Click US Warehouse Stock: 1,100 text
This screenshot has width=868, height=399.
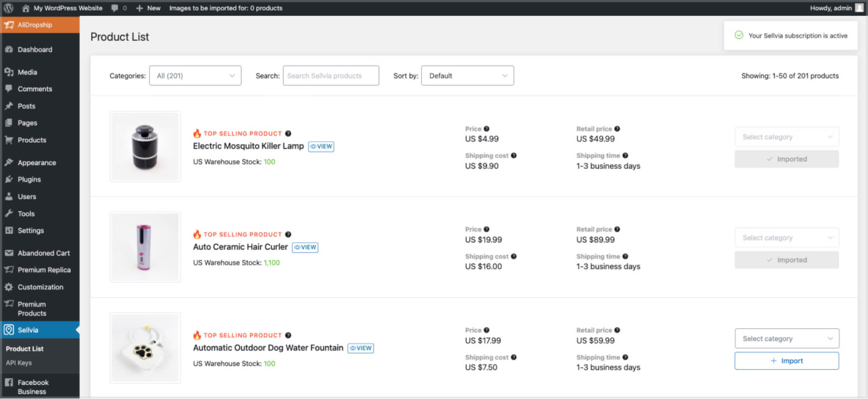click(237, 263)
